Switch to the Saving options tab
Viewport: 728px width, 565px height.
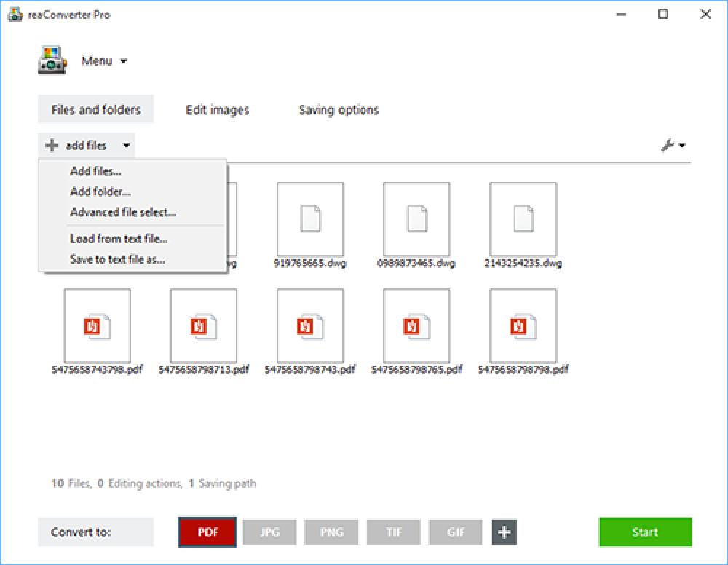[338, 109]
